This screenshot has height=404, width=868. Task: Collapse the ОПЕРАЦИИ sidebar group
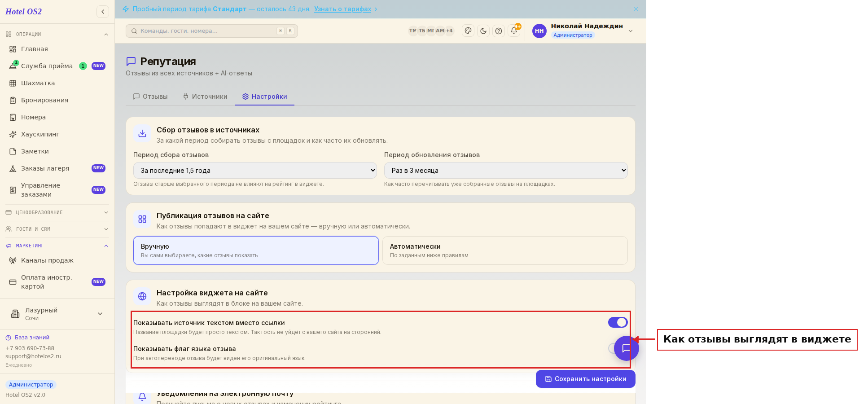click(57, 34)
